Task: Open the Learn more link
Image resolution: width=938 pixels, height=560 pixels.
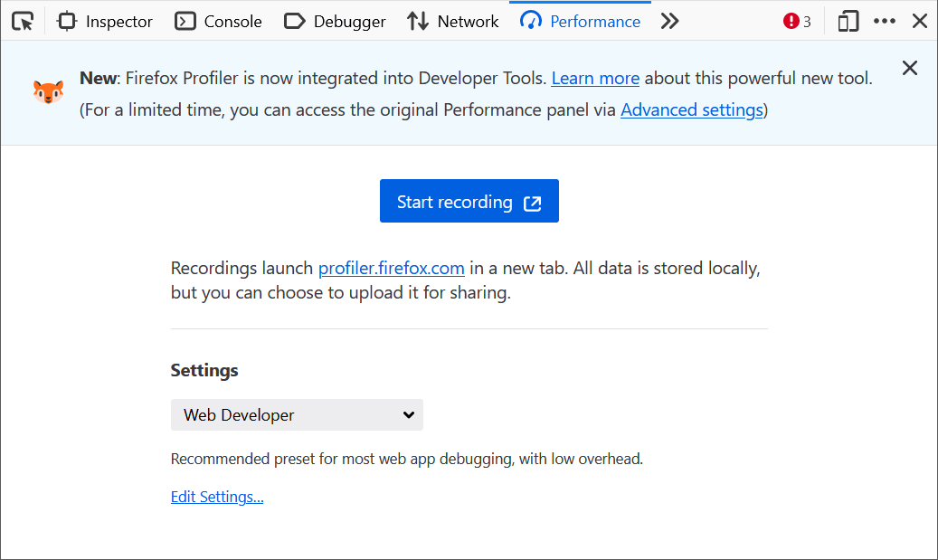Action: point(595,79)
